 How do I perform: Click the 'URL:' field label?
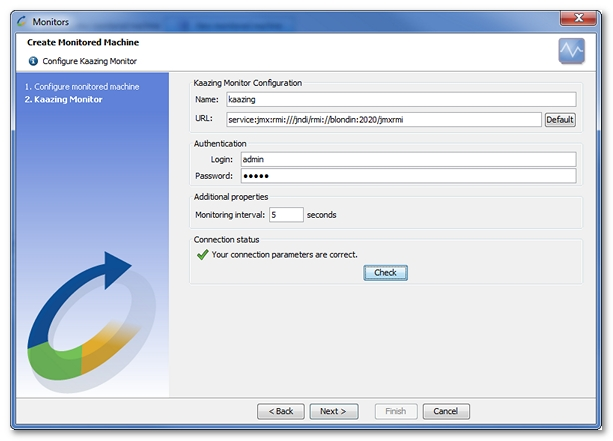coord(204,118)
